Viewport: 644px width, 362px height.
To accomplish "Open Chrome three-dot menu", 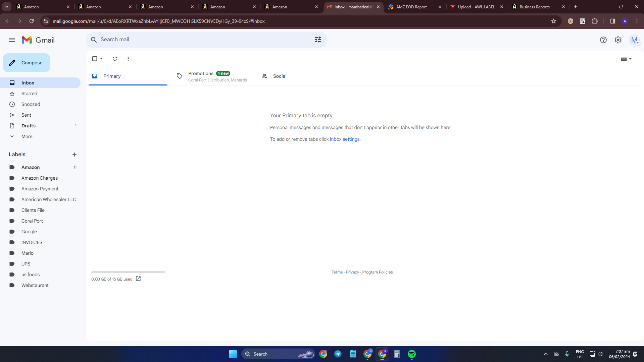I will (x=637, y=21).
